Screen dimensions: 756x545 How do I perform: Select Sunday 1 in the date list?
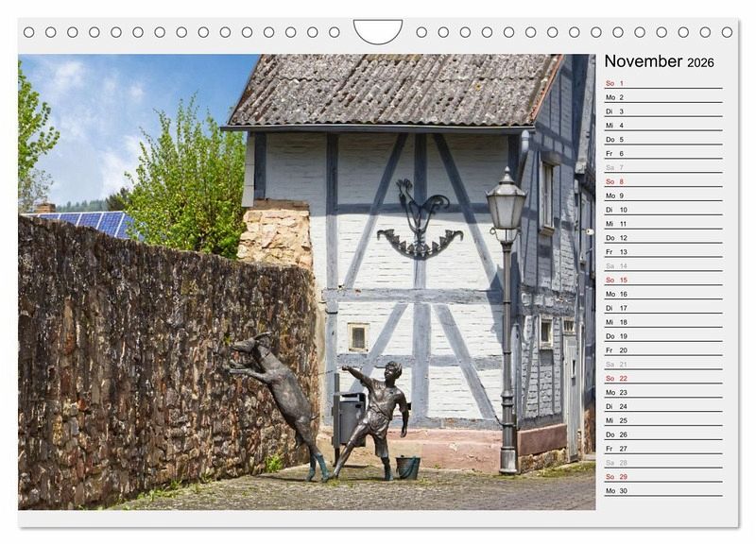[x=662, y=83]
